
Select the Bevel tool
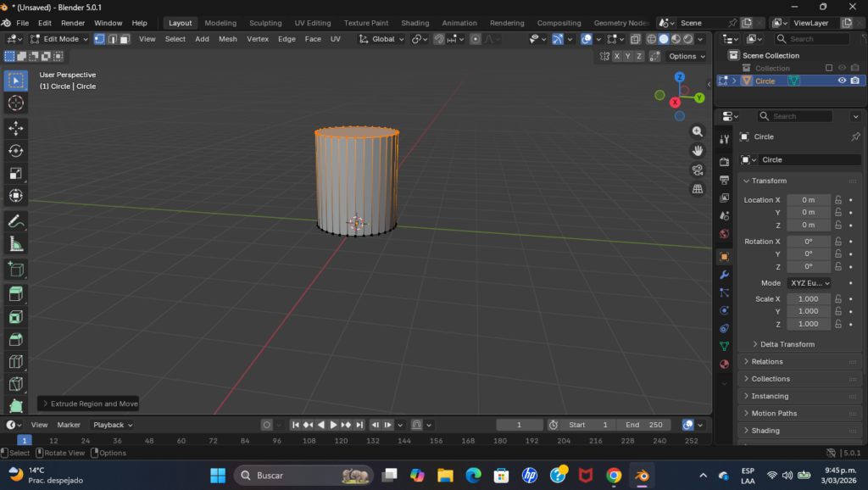[15, 339]
